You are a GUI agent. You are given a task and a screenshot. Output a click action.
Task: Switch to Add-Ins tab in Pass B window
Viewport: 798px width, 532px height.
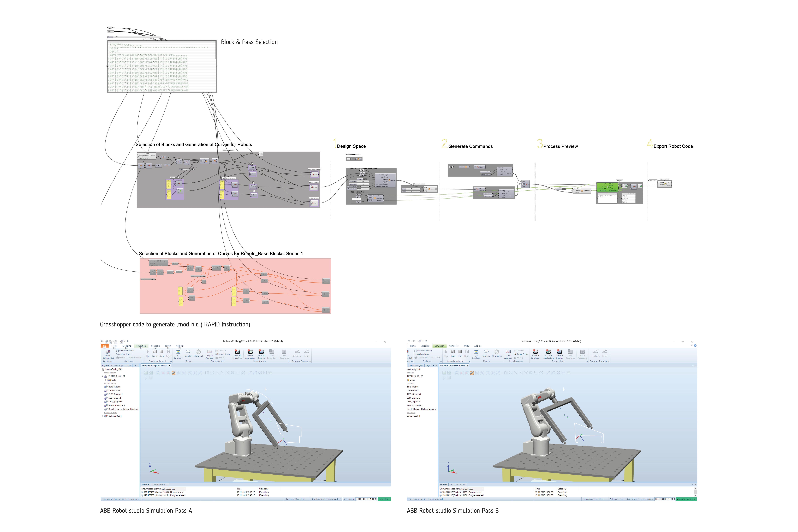click(478, 346)
